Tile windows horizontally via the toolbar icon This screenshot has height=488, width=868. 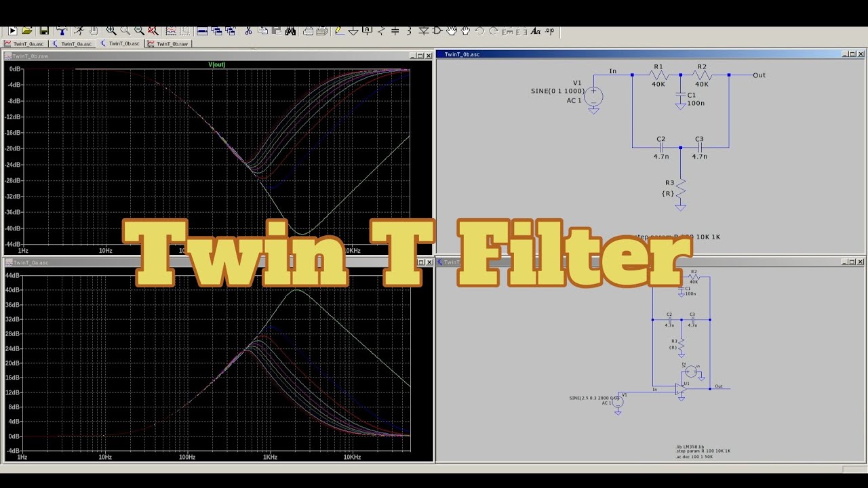tap(202, 30)
